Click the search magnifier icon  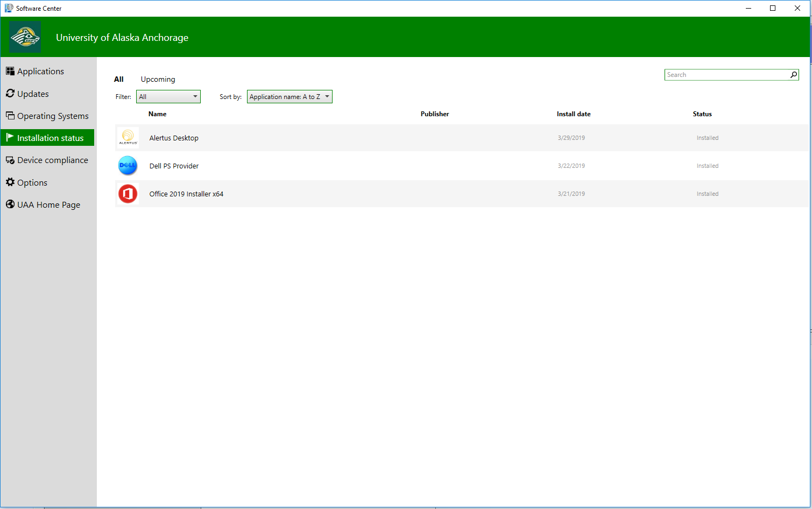click(x=793, y=75)
